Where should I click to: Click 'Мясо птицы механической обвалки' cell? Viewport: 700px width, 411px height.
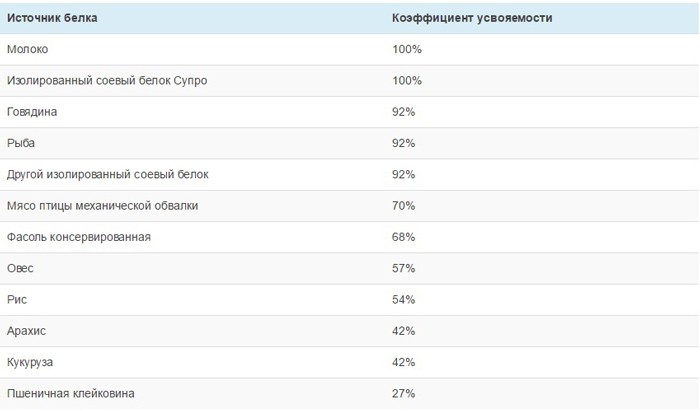tap(102, 206)
